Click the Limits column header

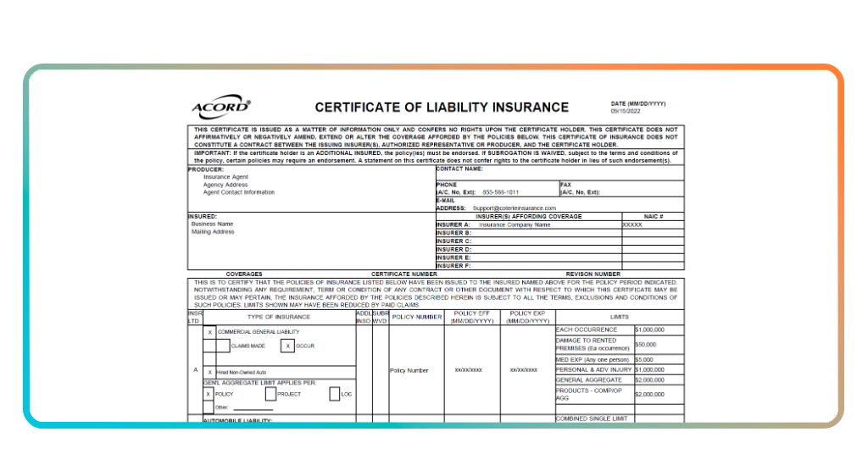click(x=620, y=317)
